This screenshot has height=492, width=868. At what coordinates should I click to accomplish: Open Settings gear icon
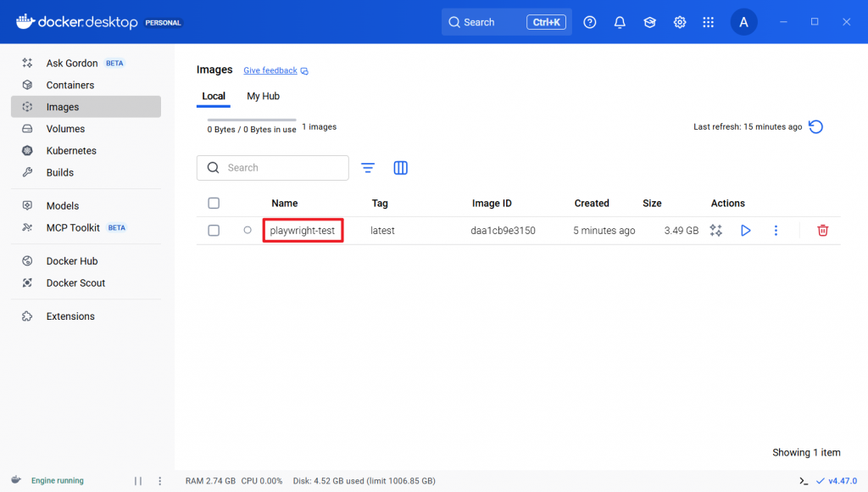click(679, 22)
